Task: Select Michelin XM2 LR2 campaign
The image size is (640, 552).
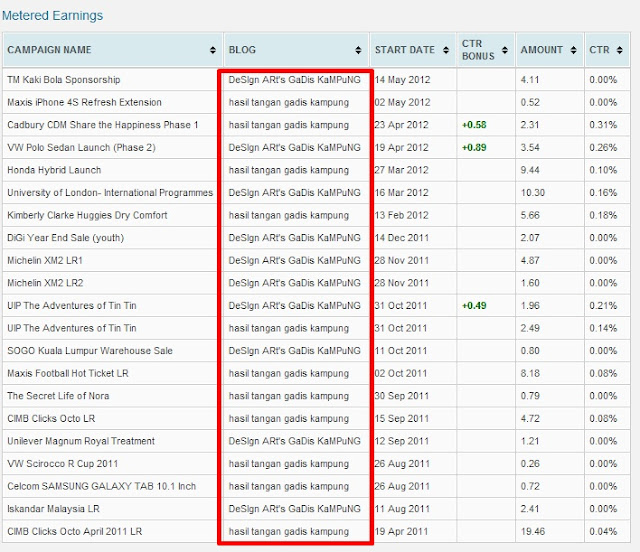Action: coord(45,283)
